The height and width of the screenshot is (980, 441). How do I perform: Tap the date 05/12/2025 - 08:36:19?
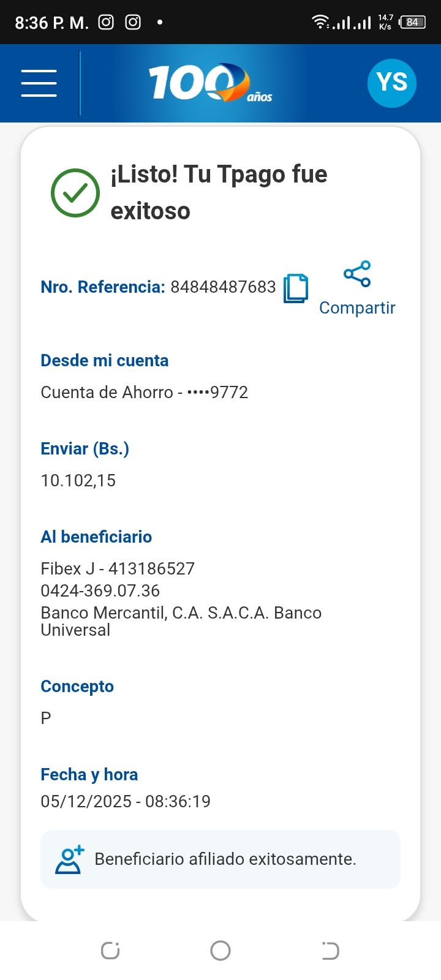pos(126,801)
